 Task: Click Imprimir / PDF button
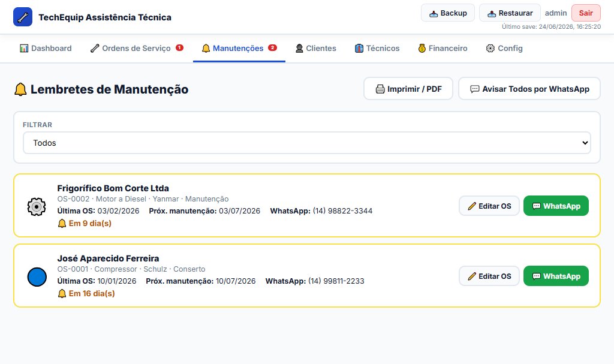[408, 89]
